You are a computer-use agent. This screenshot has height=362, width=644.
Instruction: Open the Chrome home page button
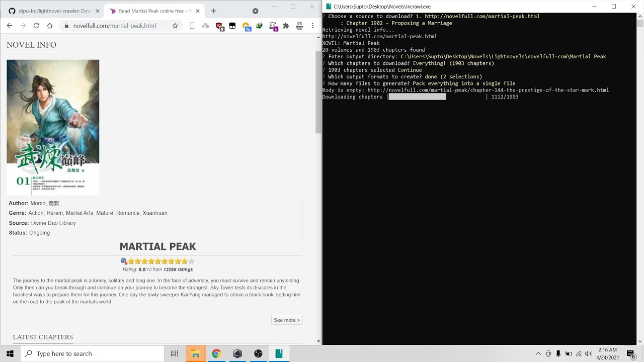point(50,26)
